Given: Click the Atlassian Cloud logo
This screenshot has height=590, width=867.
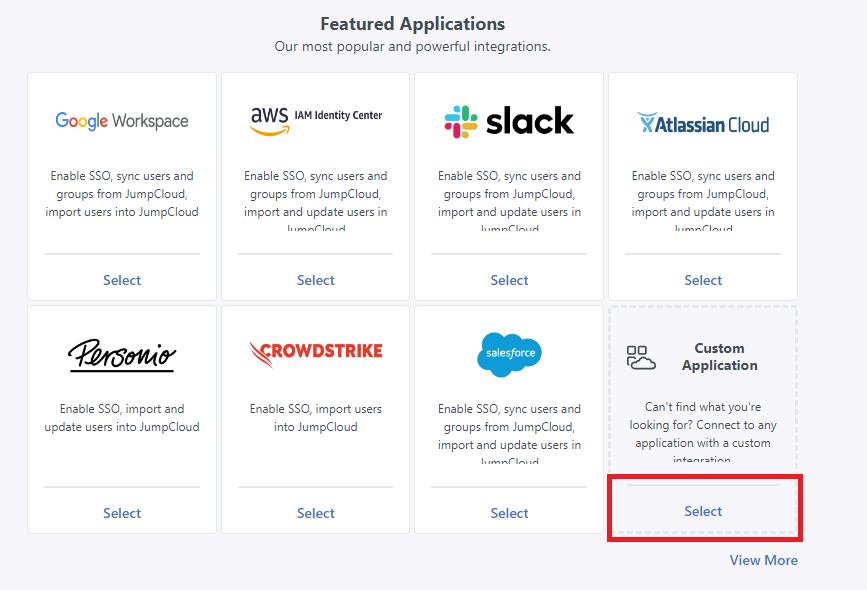Looking at the screenshot, I should click(703, 123).
